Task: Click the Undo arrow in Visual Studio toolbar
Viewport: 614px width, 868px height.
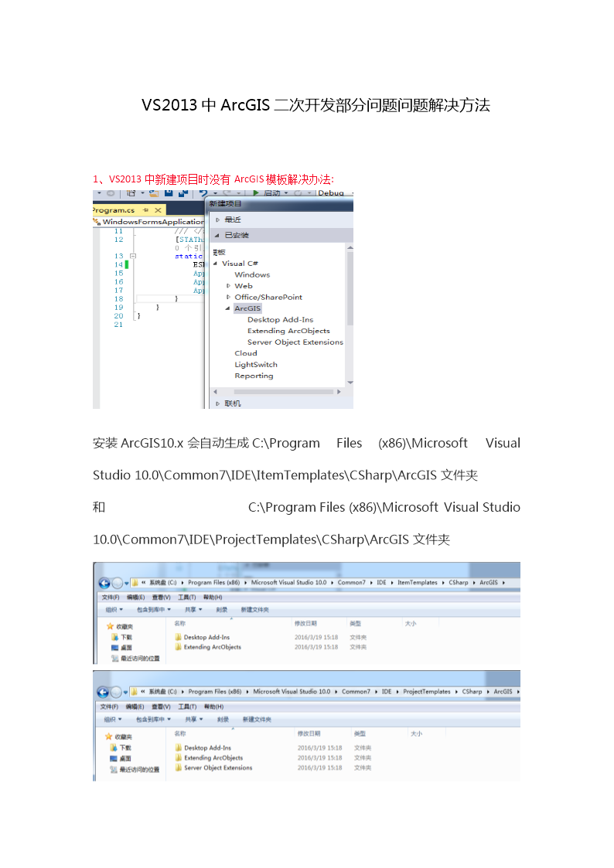Action: click(203, 192)
